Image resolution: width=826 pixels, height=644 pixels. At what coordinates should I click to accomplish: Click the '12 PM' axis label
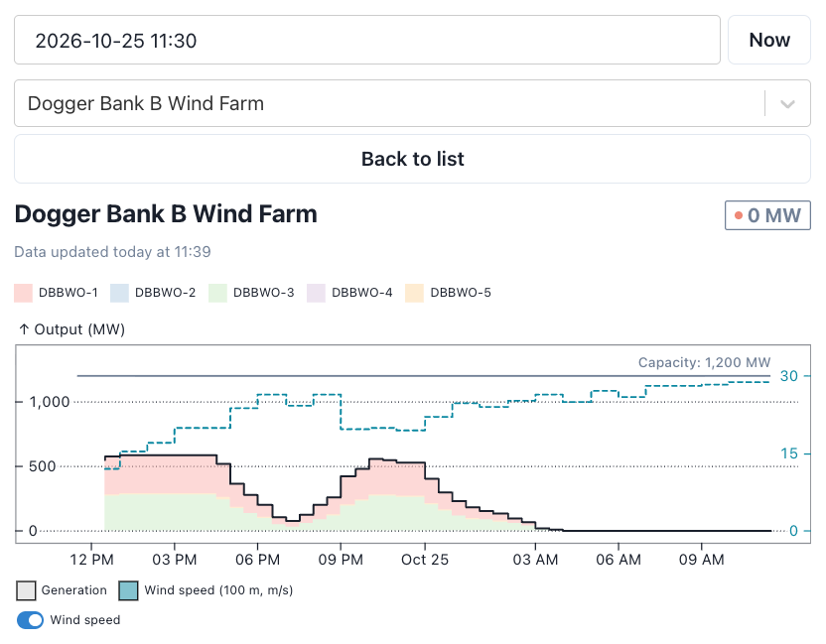pos(91,560)
